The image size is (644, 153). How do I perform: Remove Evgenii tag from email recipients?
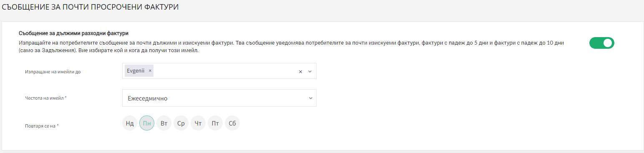click(150, 71)
